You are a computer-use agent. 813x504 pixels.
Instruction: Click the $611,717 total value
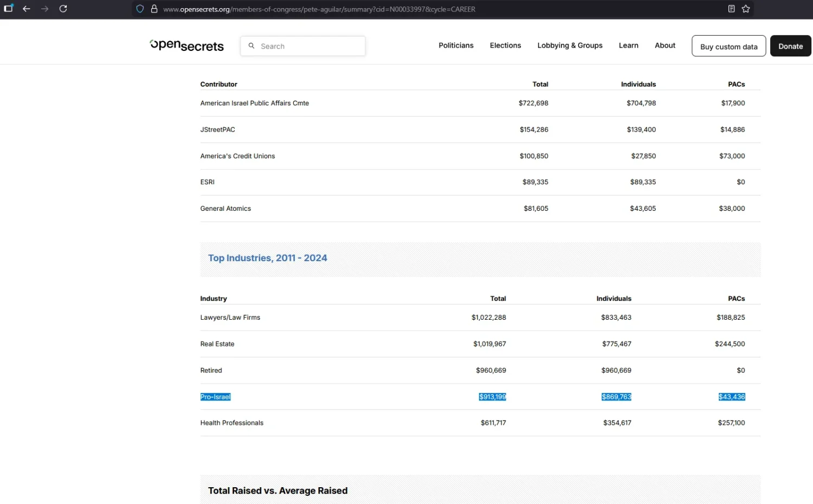tap(493, 423)
